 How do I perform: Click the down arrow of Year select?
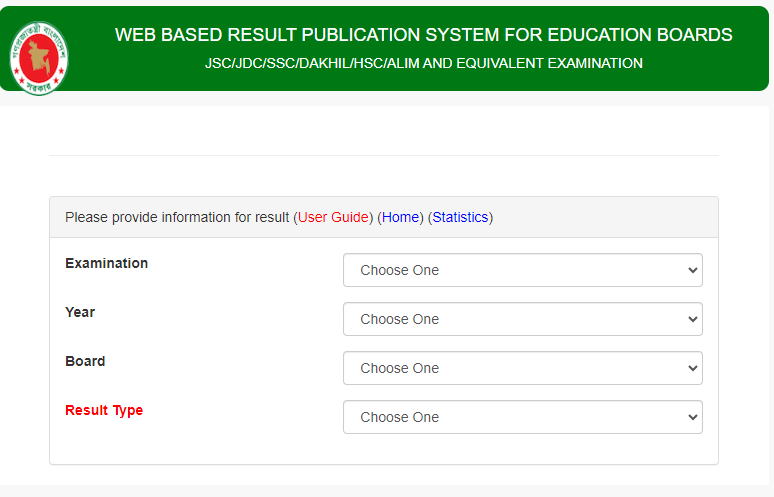(692, 319)
